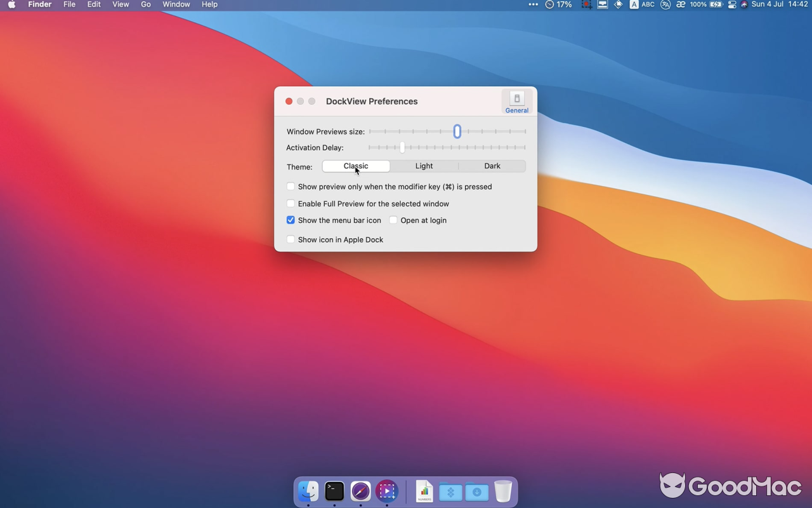Launch Safari from the Dock
The image size is (812, 508).
coord(360,491)
